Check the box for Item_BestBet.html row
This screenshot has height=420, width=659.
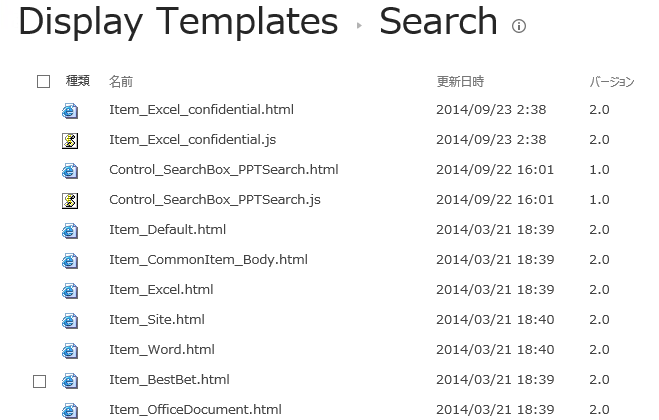[x=40, y=381]
